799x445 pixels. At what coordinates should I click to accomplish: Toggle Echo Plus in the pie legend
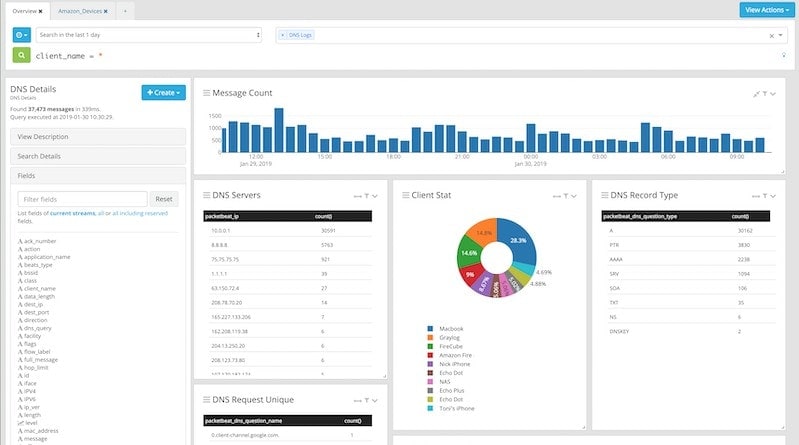coord(446,390)
